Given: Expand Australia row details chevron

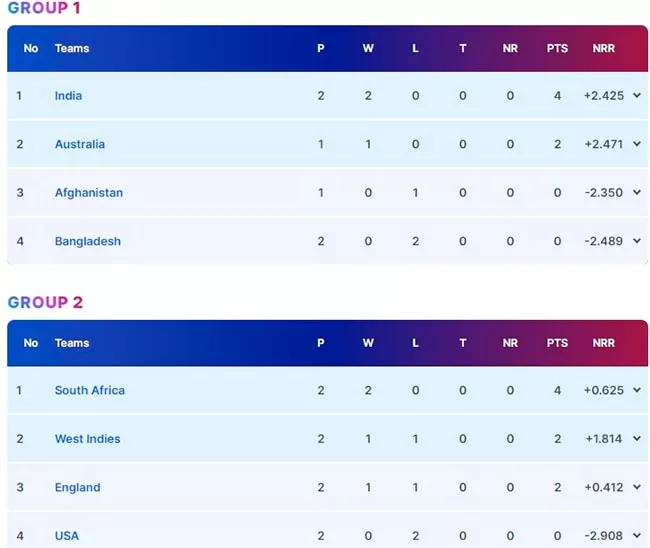Looking at the screenshot, I should [x=637, y=144].
